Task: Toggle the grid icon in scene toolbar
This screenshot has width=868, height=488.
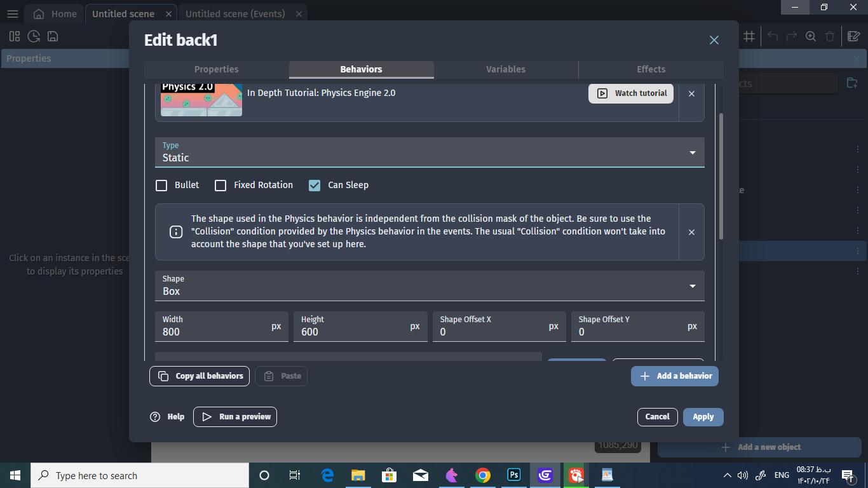Action: [x=749, y=36]
